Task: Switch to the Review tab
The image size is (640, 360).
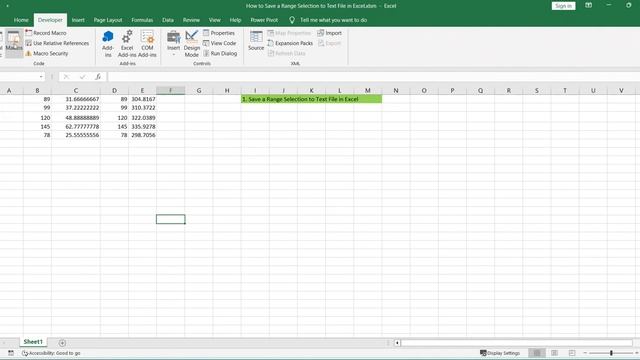Action: (x=191, y=20)
